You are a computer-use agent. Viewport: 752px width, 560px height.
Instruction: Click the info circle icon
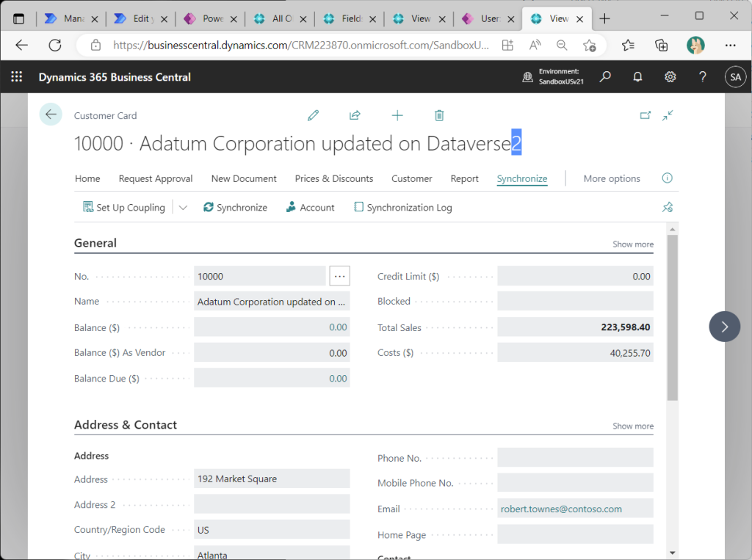[x=667, y=178]
